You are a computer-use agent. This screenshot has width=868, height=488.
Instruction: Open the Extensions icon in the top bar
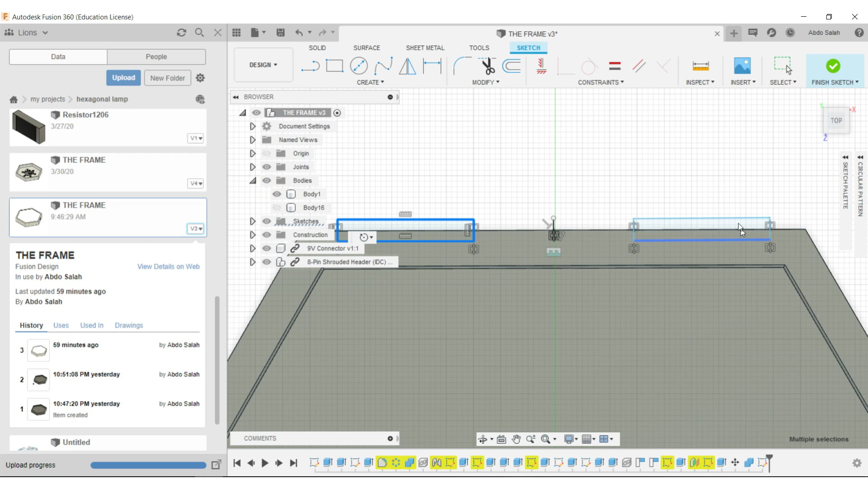(772, 33)
